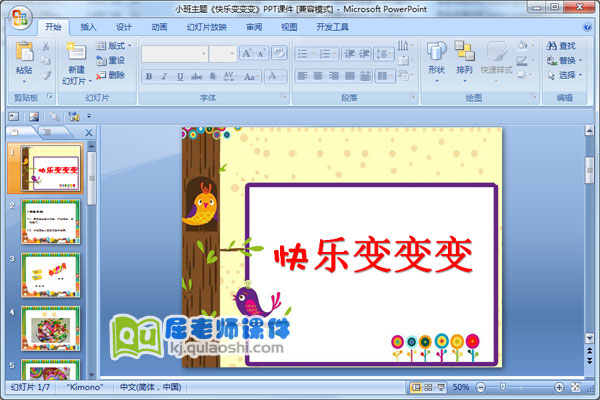The image size is (600, 400).
Task: Open the 动画 (Animations) ribbon tab
Action: [x=159, y=27]
